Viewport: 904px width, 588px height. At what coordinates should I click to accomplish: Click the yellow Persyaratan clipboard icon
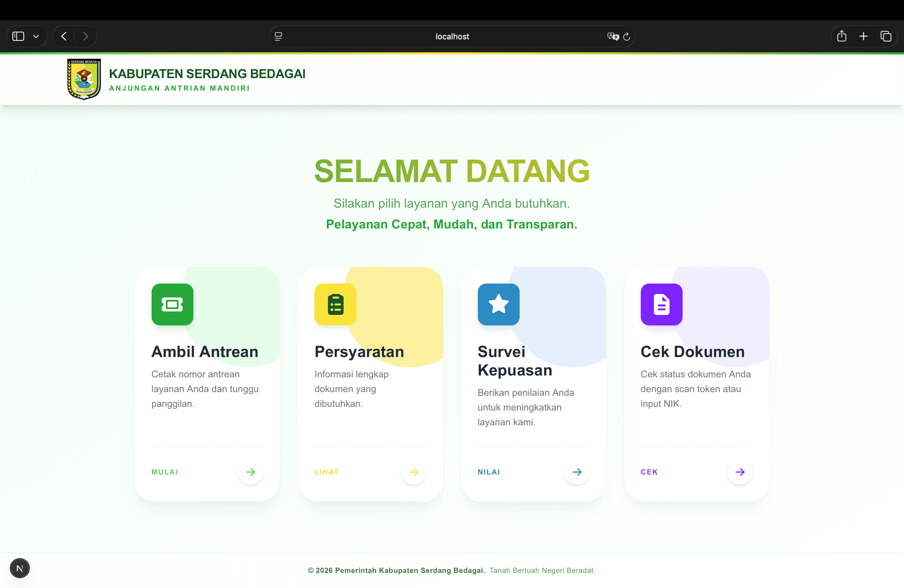tap(335, 305)
